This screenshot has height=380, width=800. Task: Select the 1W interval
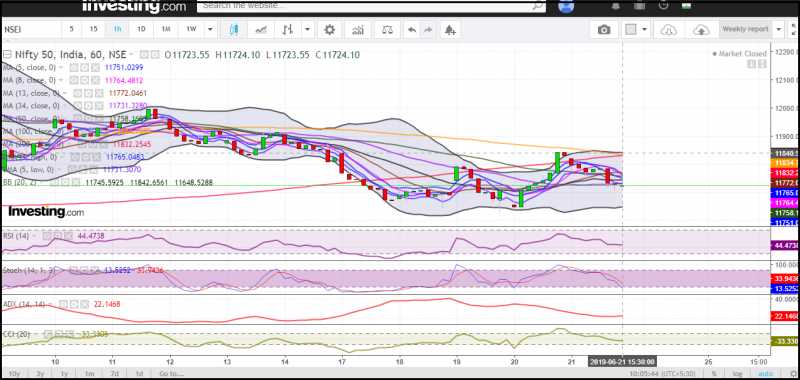[191, 30]
